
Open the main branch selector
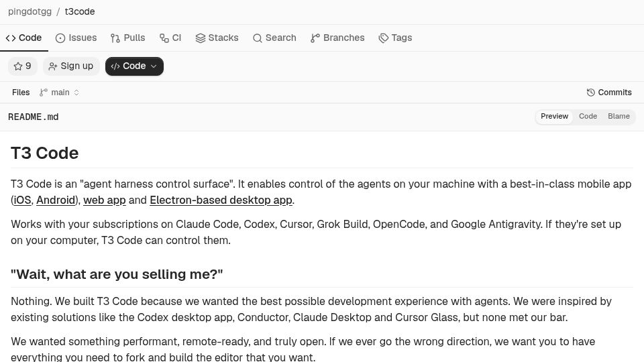(x=59, y=93)
